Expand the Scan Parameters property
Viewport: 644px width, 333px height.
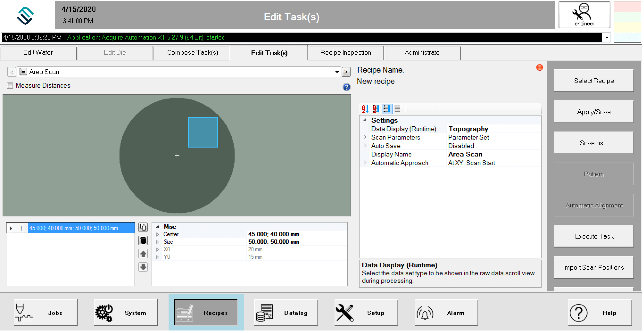(365, 137)
